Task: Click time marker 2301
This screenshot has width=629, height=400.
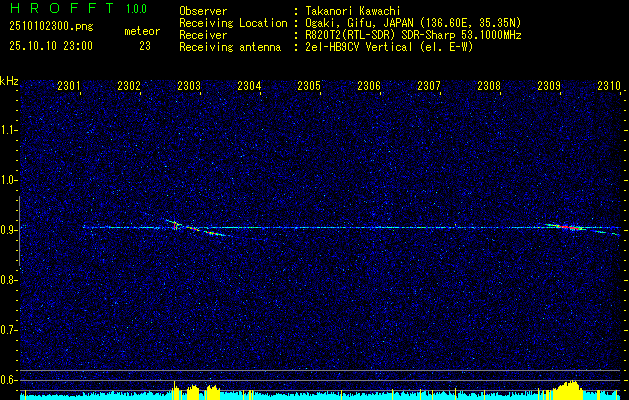Action: pos(69,86)
